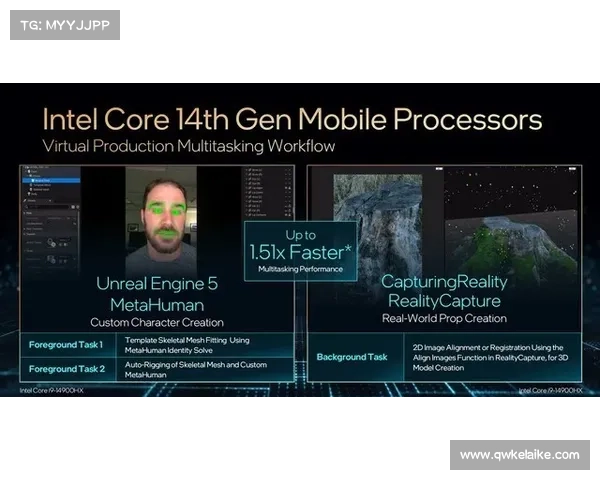Click the left "Intel Core i9-14900HX" footnote
600x480 pixels.
coord(52,390)
